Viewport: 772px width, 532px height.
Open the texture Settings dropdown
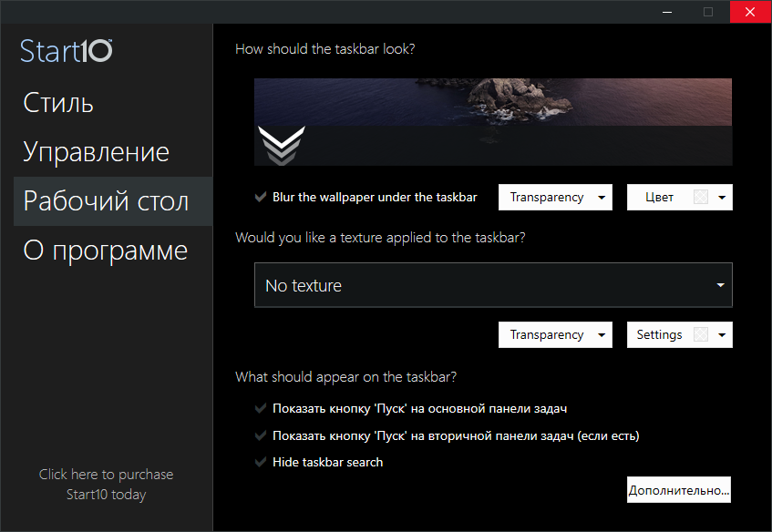click(679, 334)
